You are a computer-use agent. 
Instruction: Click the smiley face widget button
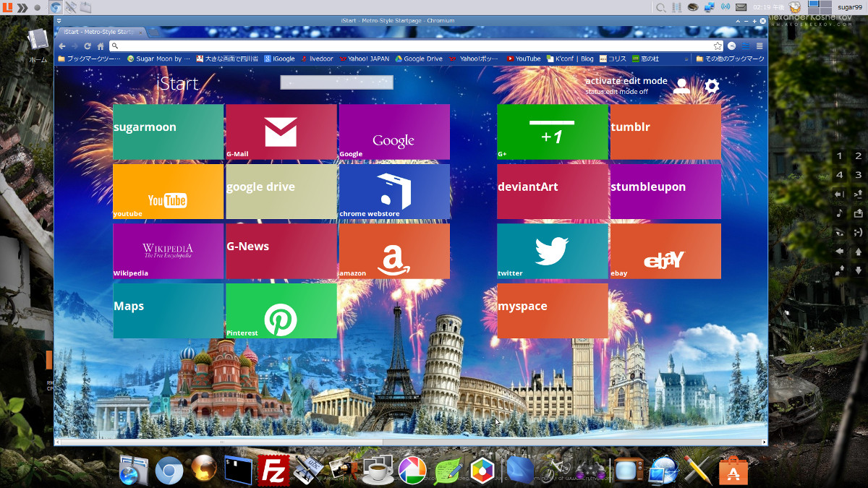pos(859,232)
